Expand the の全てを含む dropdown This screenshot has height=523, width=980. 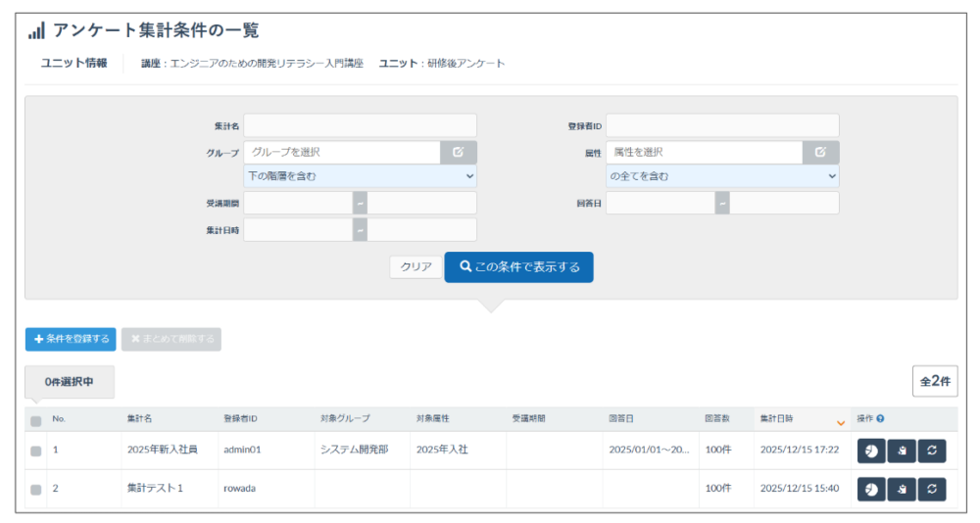[x=722, y=176]
